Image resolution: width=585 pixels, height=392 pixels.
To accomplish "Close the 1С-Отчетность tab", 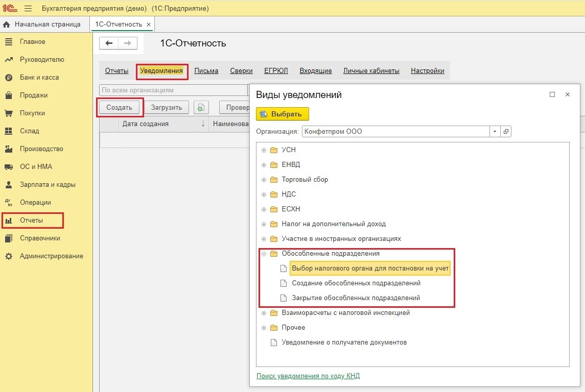I will click(149, 24).
